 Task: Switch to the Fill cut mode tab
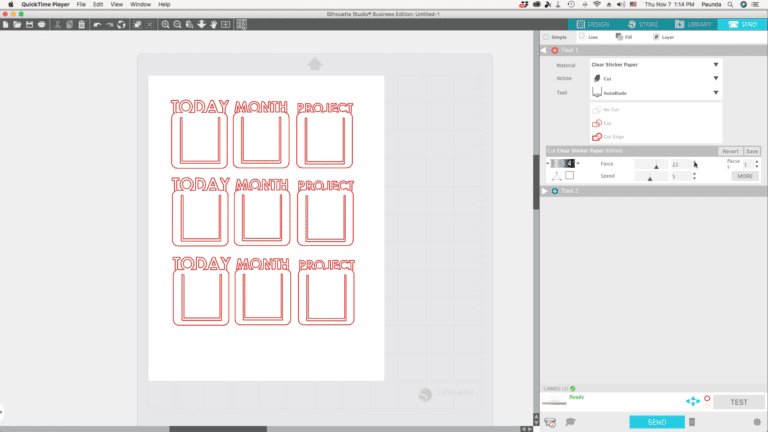coord(624,37)
